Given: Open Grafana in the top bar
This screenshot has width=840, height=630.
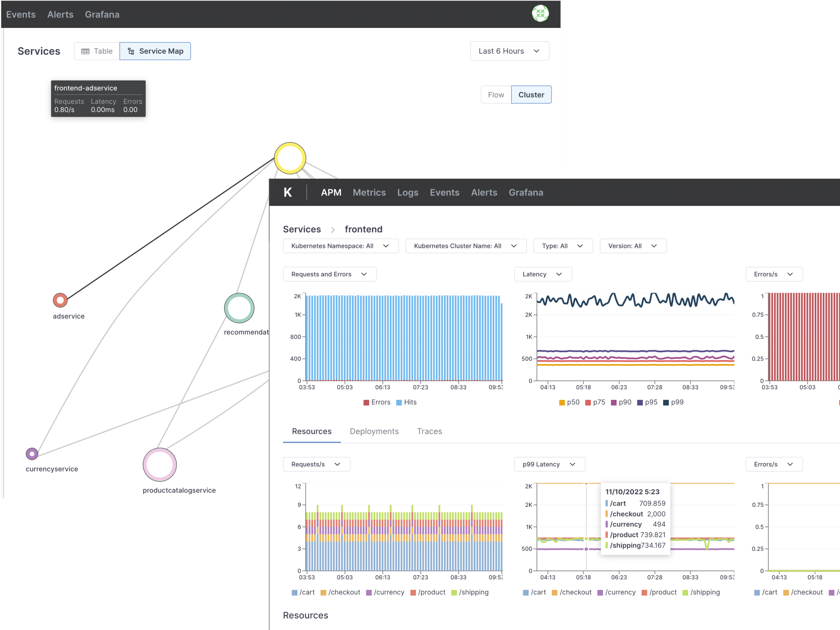Looking at the screenshot, I should tap(102, 15).
